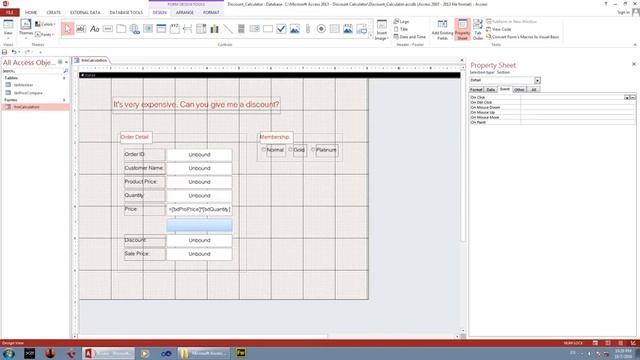Open the Format tab in Property Sheet

tap(476, 89)
